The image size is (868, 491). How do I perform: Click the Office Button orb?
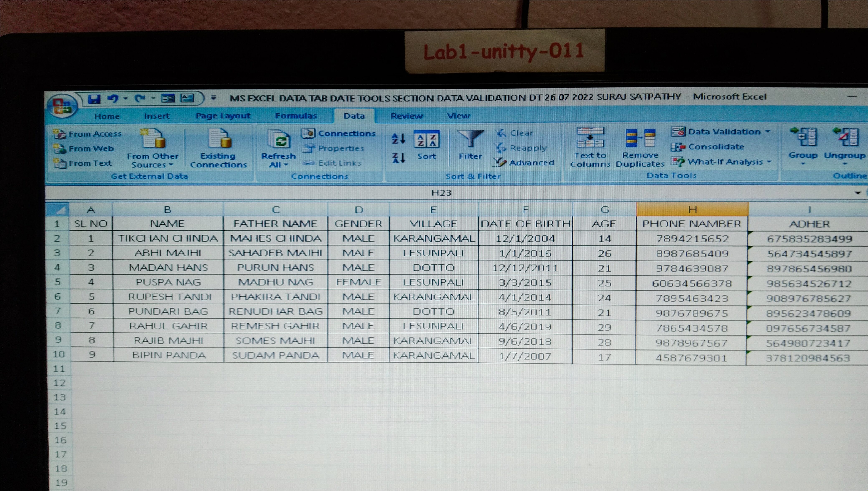[62, 105]
